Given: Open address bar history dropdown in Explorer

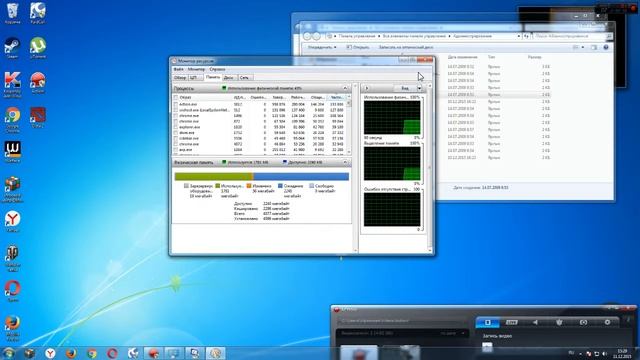Looking at the screenshot, I should click(519, 36).
